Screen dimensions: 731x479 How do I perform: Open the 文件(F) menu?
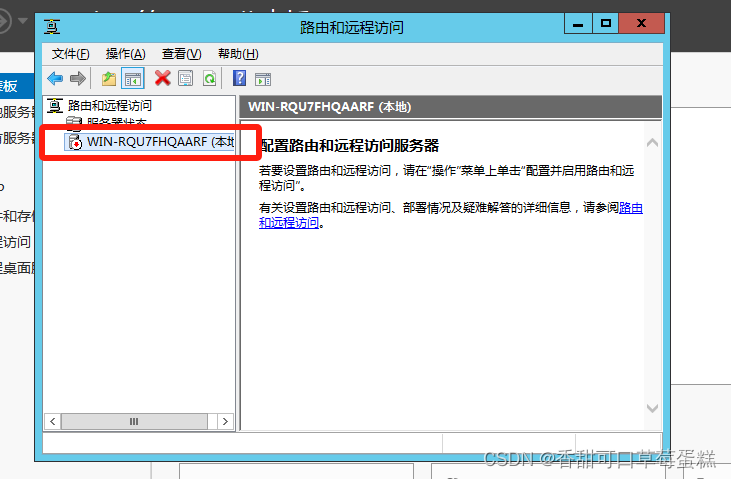(70, 54)
